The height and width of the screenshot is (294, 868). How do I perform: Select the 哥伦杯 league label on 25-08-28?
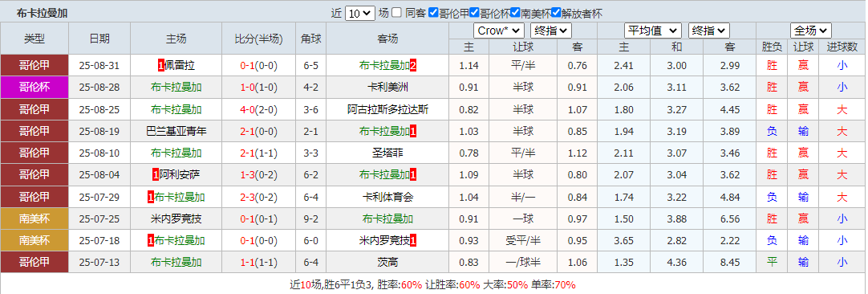34,87
